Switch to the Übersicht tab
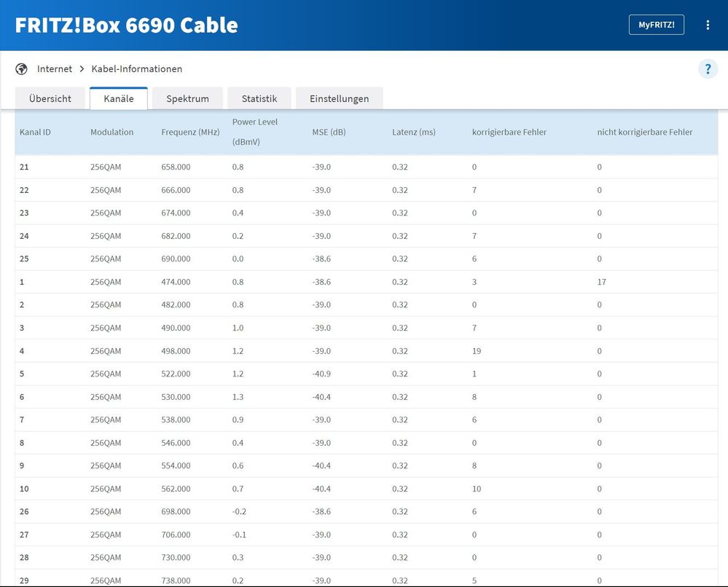Image resolution: width=728 pixels, height=587 pixels. tap(50, 98)
